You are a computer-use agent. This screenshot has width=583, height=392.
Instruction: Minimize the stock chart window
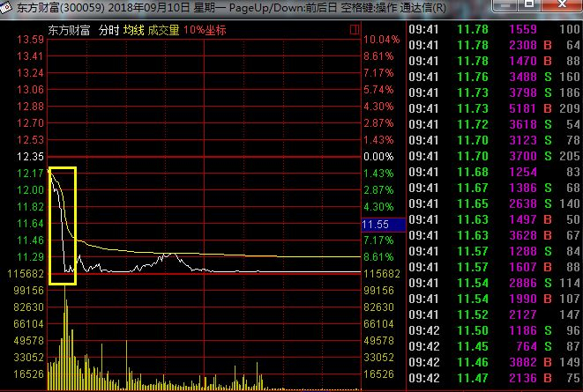click(x=504, y=4)
